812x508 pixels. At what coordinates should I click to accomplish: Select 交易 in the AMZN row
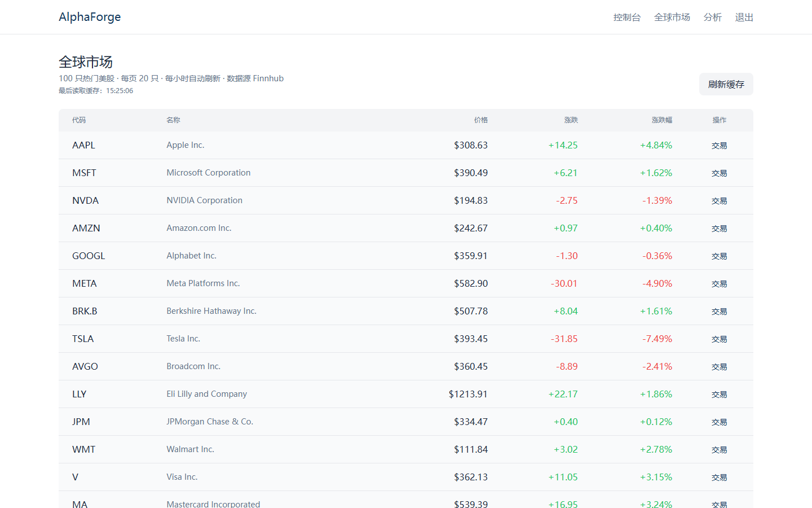pyautogui.click(x=719, y=229)
